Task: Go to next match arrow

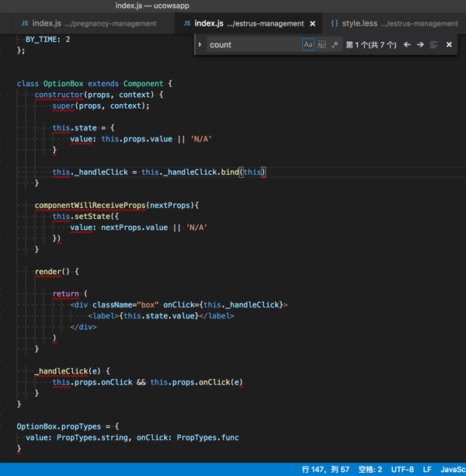Action: click(x=420, y=45)
